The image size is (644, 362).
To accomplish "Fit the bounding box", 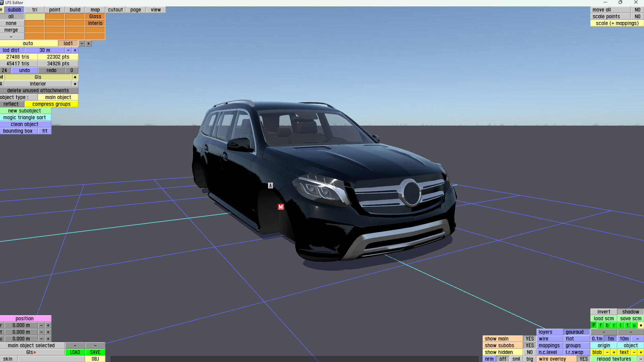I will (x=45, y=131).
